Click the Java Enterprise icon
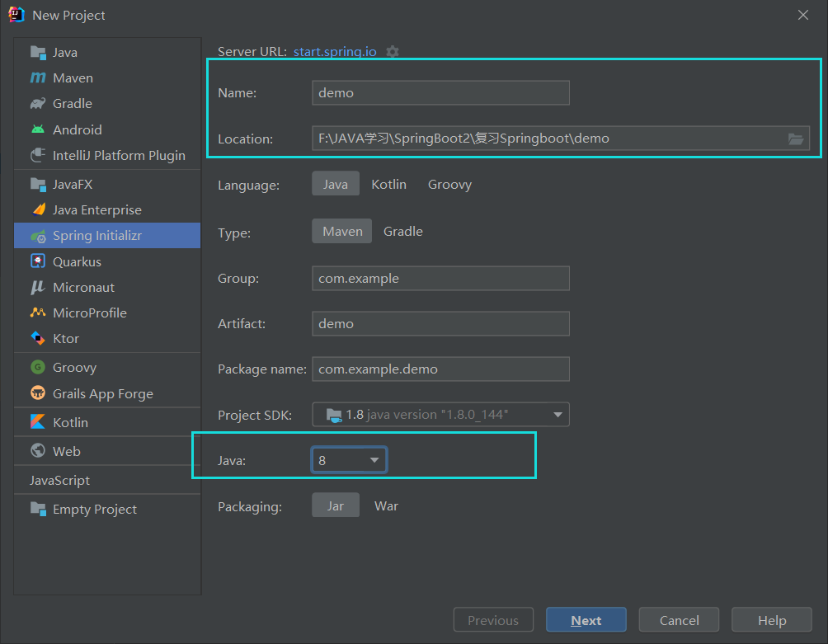Image resolution: width=828 pixels, height=644 pixels. [x=38, y=209]
